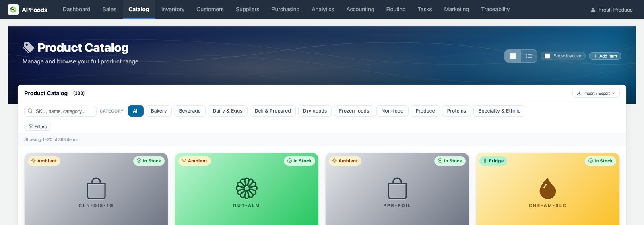Screen dimensions: 644x225
Task: Open the Fresh Produce account menu
Action: click(x=611, y=10)
